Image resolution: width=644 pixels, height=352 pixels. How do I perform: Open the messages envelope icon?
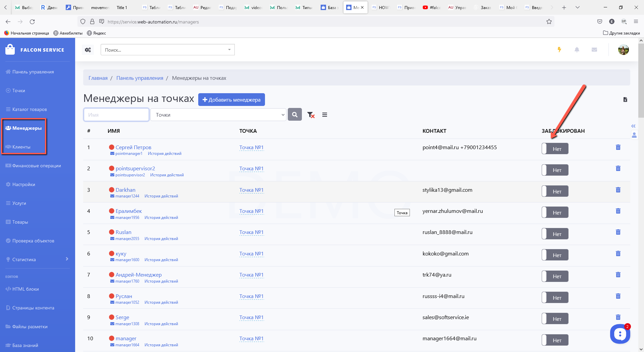594,50
